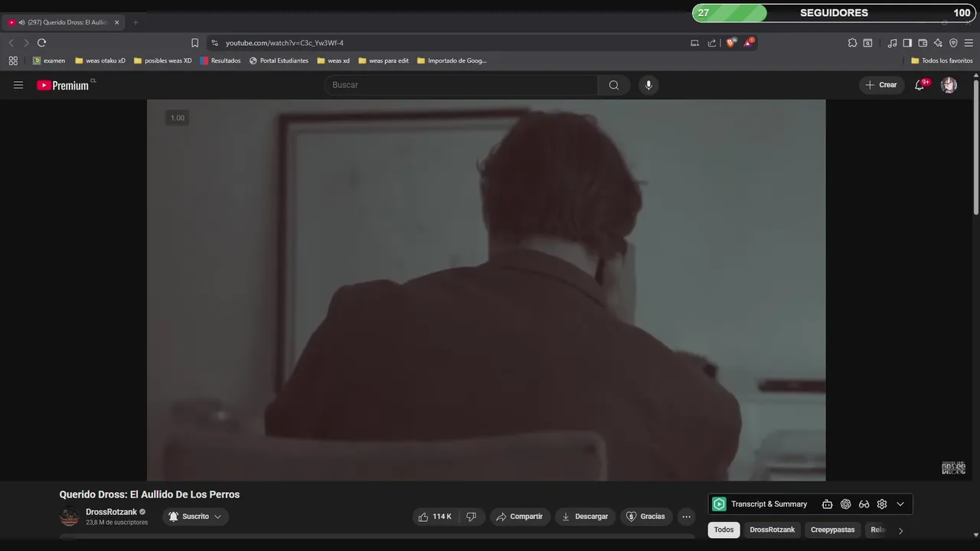This screenshot has height=551, width=980.
Task: Go forward with browser forward arrow
Action: tap(26, 43)
